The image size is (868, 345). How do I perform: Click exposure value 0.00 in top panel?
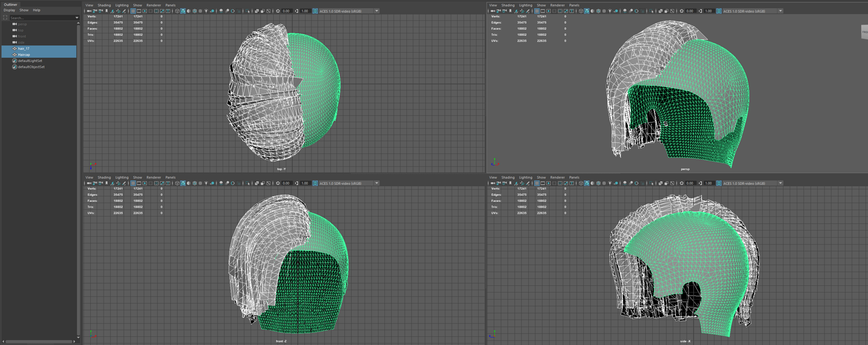[x=286, y=11]
